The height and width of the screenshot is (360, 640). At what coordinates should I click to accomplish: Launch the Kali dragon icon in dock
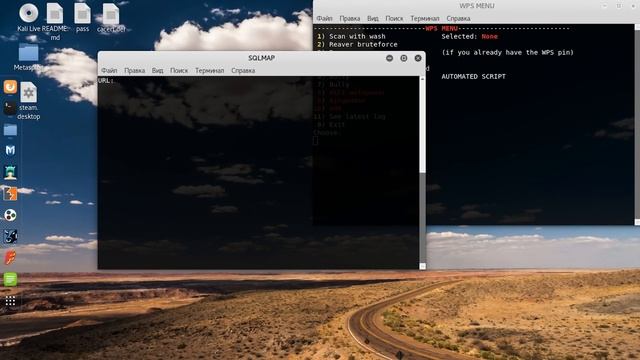point(10,236)
